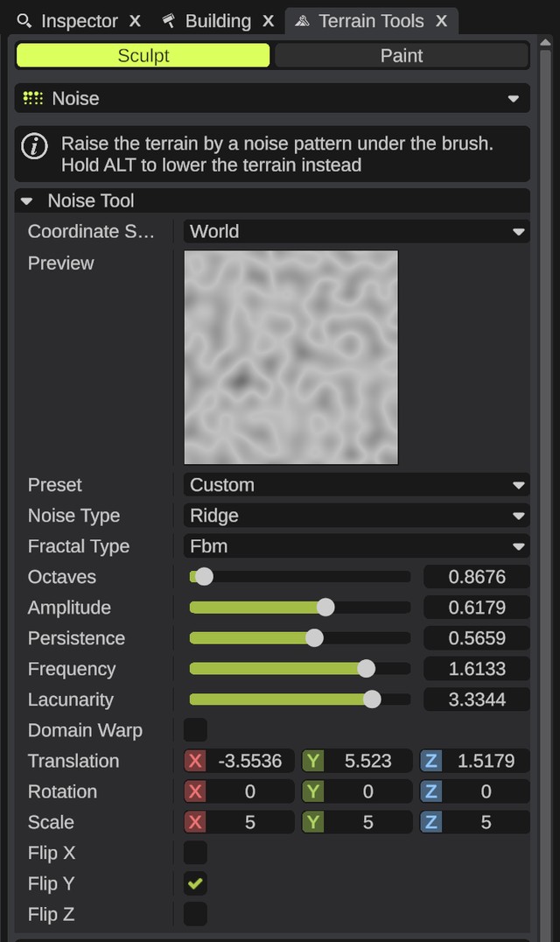Click the red X icon of Translation

[x=195, y=761]
